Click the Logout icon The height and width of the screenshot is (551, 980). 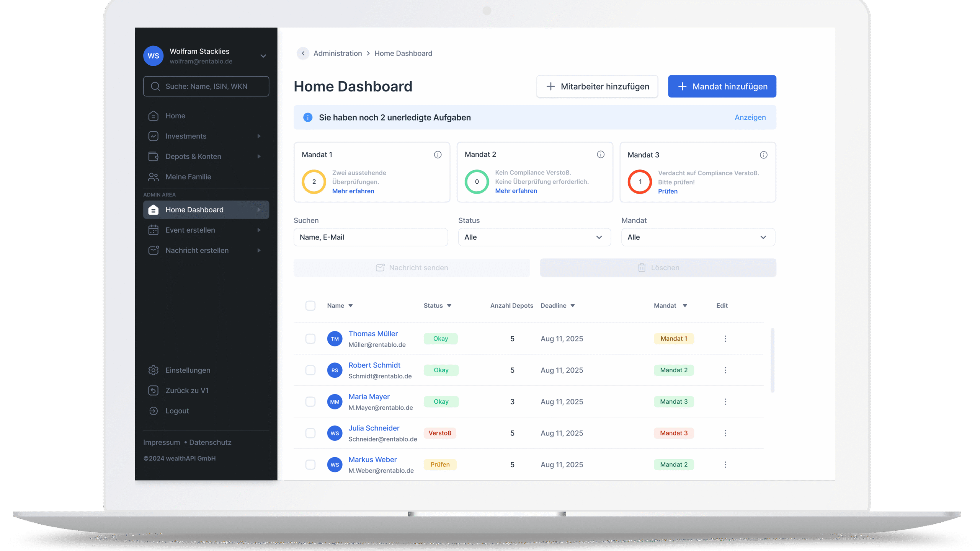click(x=154, y=411)
